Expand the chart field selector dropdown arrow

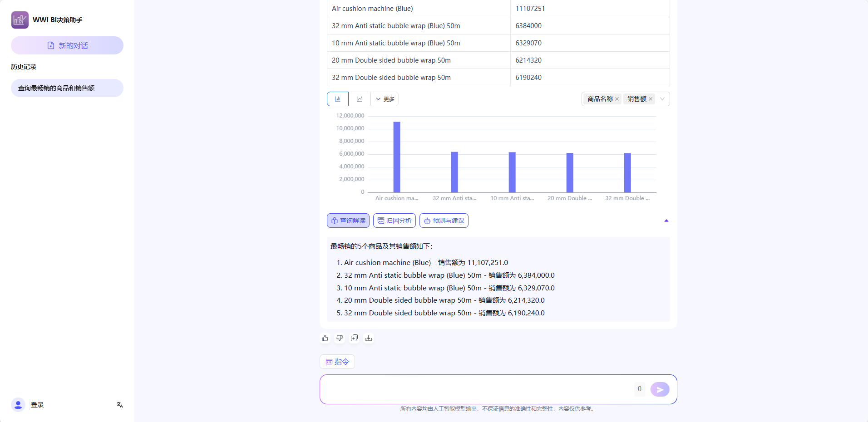pos(662,99)
